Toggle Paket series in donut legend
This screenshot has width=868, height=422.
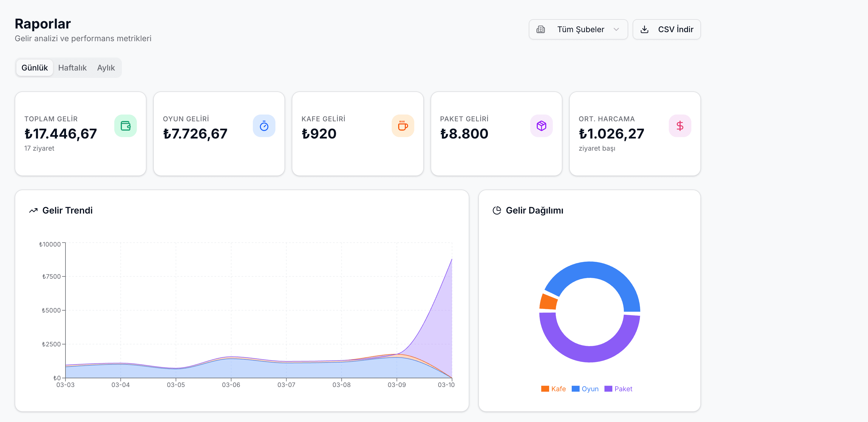[619, 389]
